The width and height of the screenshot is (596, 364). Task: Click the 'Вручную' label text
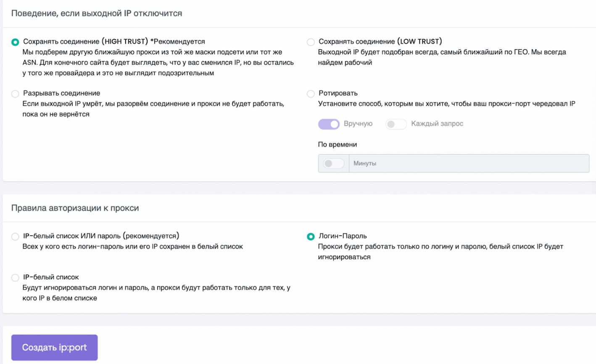point(358,124)
